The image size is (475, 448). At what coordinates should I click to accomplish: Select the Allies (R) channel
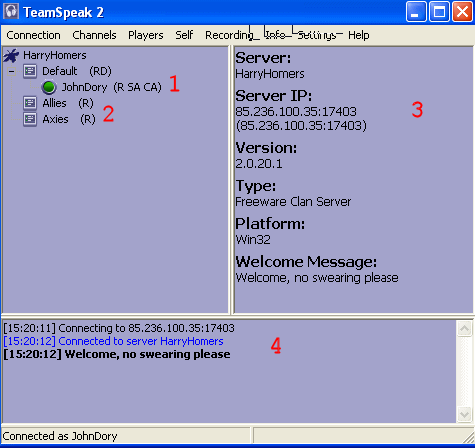(x=68, y=103)
